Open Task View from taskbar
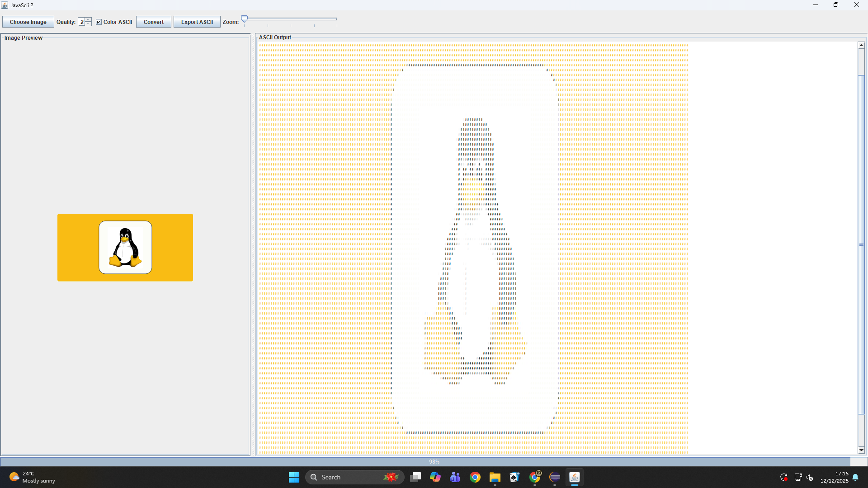Image resolution: width=868 pixels, height=488 pixels. click(x=415, y=477)
